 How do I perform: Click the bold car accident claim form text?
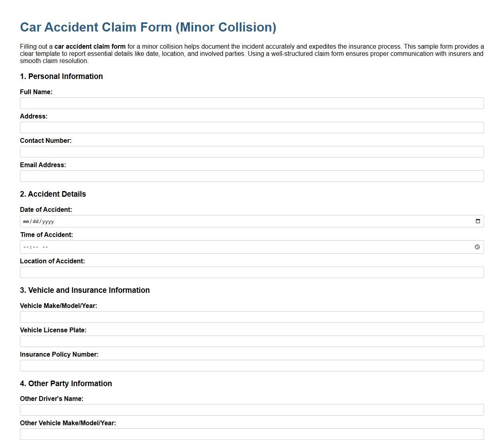point(90,46)
